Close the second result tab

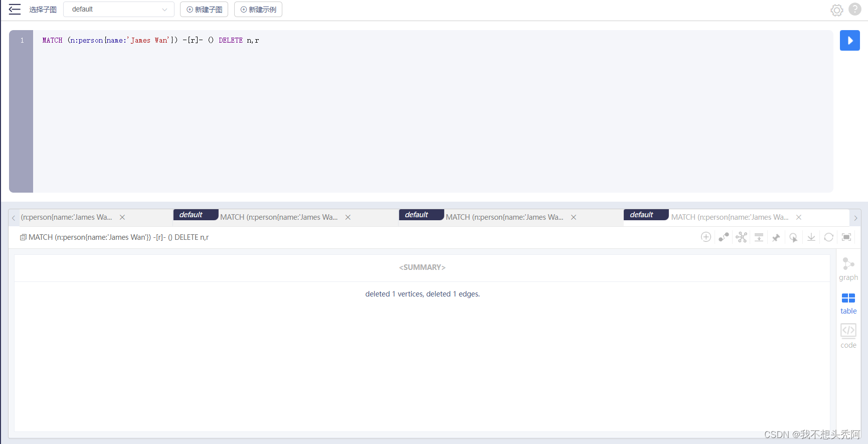[348, 217]
